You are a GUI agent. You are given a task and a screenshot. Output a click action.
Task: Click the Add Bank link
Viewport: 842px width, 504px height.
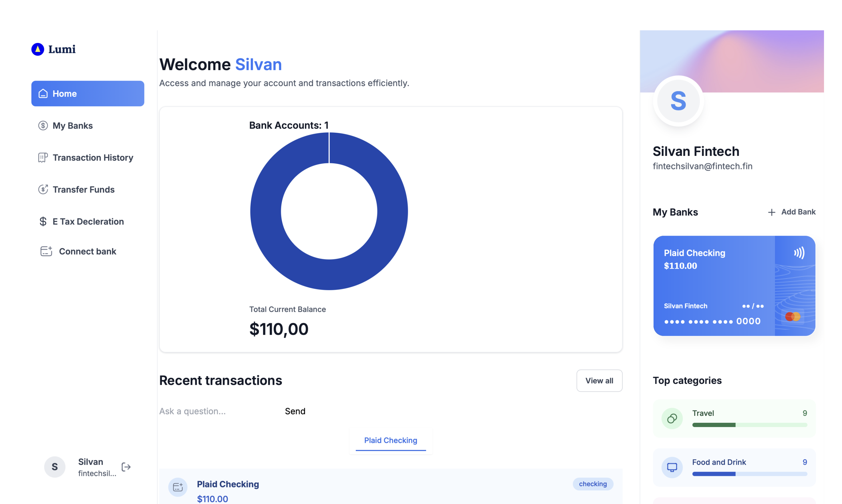tap(792, 212)
